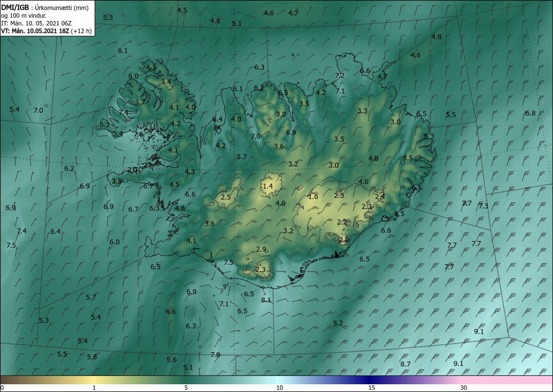This screenshot has width=553, height=392.
Task: Click the 5.8 value in the lower left
Action: point(92,357)
